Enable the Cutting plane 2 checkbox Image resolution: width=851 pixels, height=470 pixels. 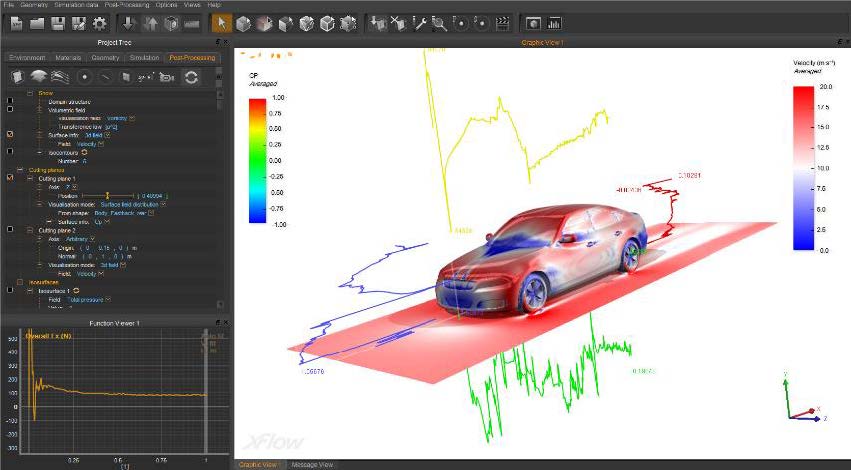(10, 230)
